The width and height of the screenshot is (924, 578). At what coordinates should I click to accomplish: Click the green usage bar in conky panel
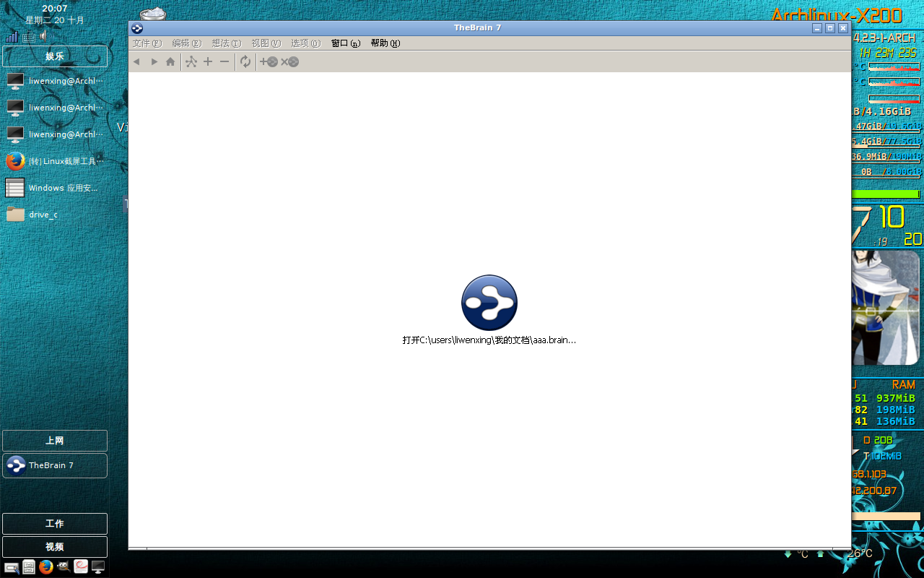coord(886,194)
